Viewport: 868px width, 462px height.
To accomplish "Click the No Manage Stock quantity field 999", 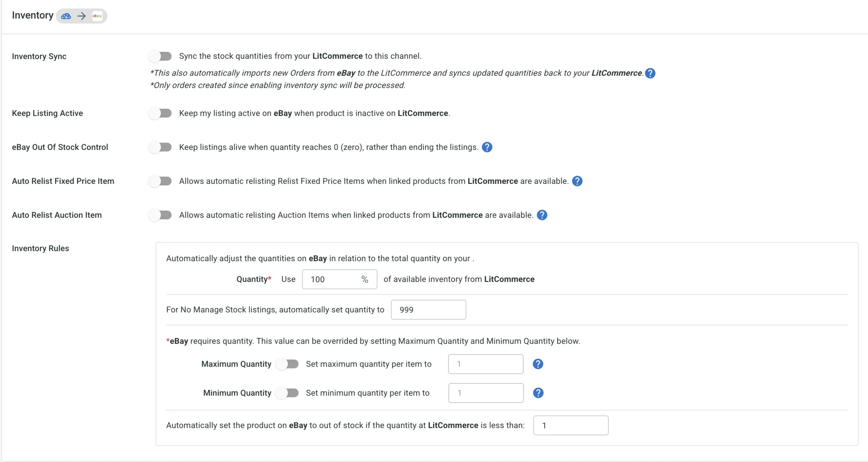I will point(428,310).
